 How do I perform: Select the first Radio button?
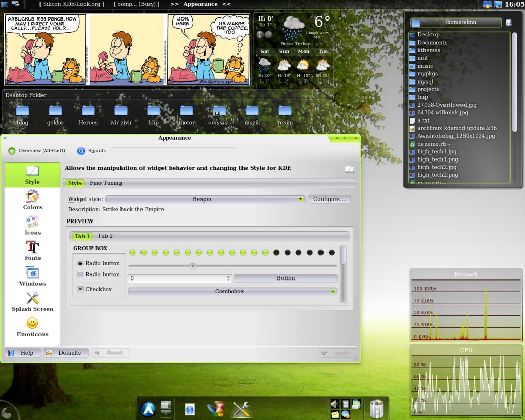point(80,263)
